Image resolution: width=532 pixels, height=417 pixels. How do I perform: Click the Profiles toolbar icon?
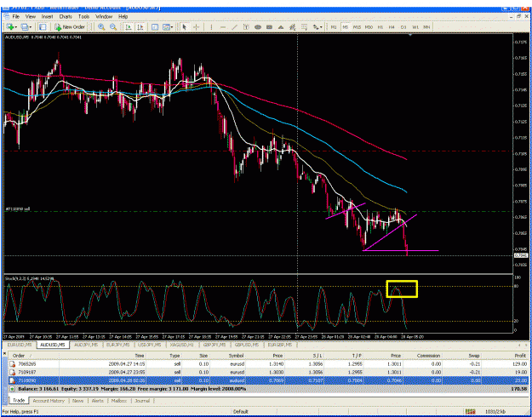point(25,26)
